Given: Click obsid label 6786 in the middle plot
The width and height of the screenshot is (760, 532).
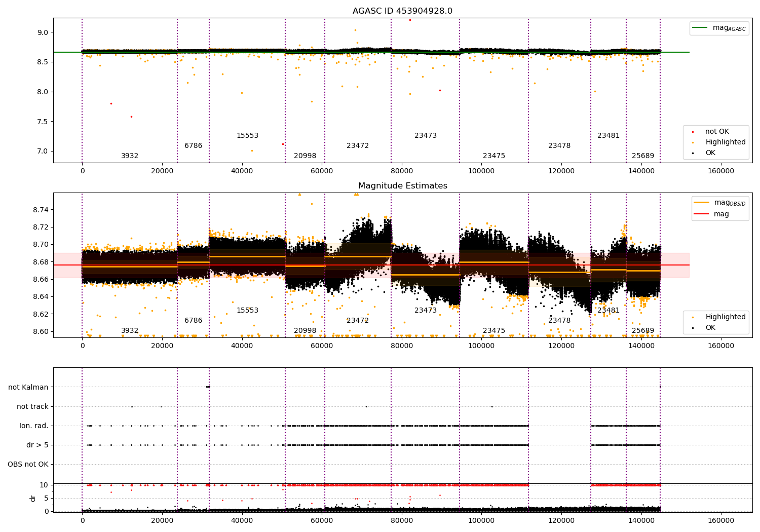Looking at the screenshot, I should (x=193, y=321).
